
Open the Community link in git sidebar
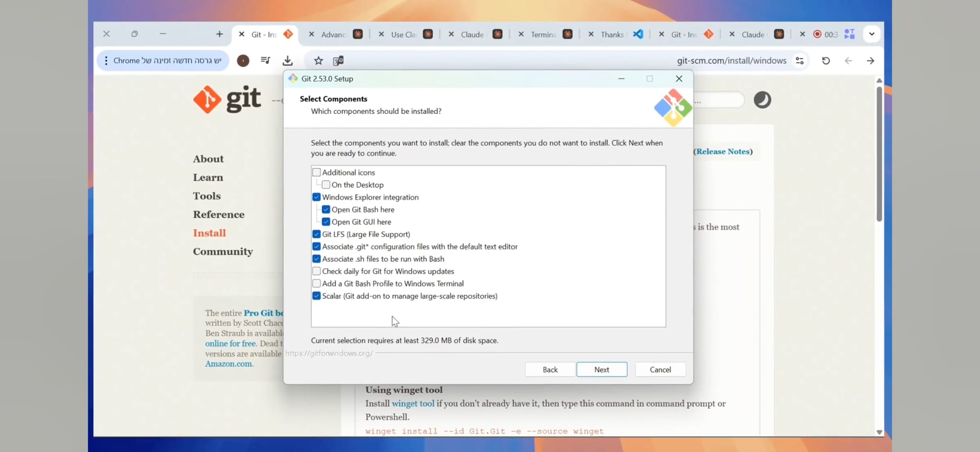pyautogui.click(x=223, y=252)
